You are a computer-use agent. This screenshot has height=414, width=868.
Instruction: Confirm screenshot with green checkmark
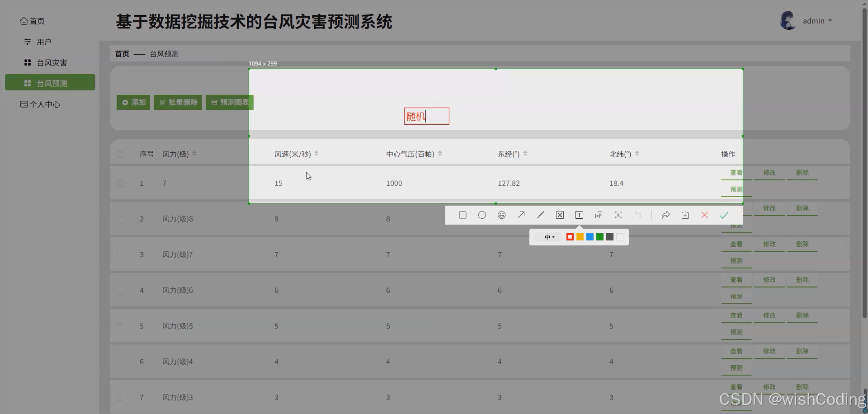click(724, 215)
